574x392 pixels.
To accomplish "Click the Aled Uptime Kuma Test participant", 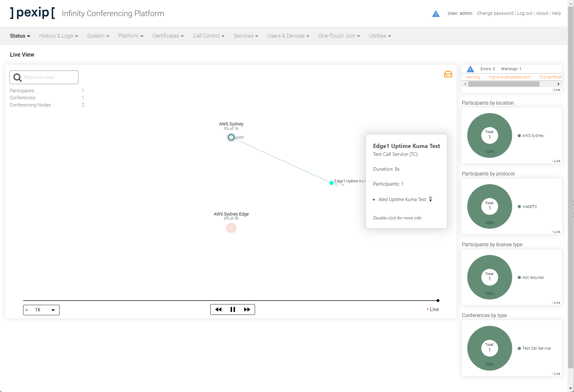I will [402, 199].
